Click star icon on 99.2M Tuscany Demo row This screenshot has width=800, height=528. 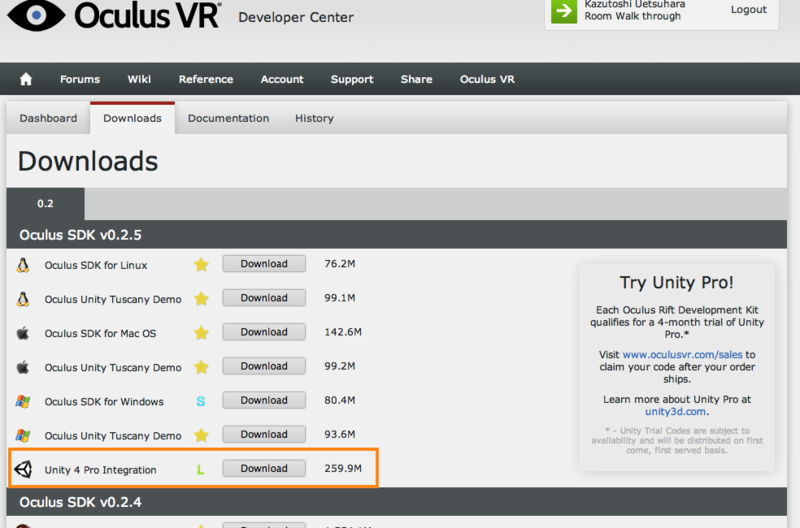coord(202,367)
